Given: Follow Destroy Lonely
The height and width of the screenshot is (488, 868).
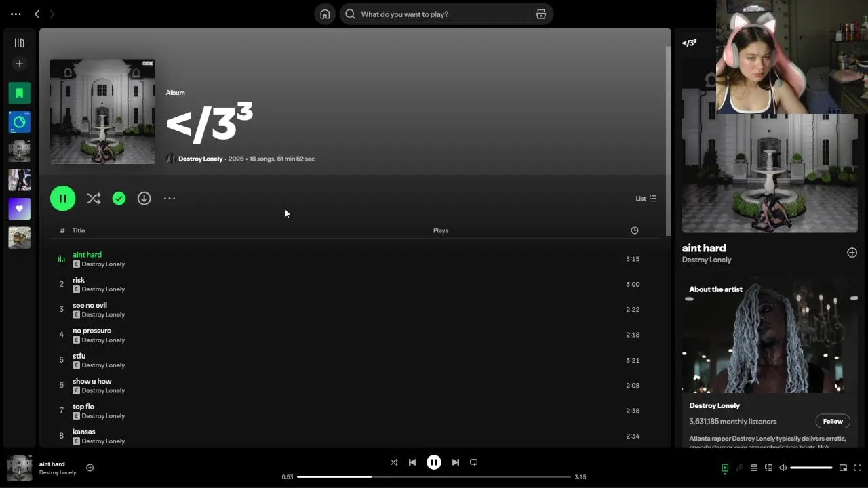Looking at the screenshot, I should [x=833, y=422].
